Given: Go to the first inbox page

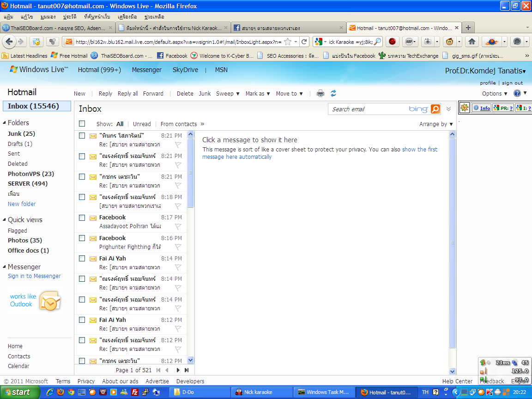Looking at the screenshot, I should pyautogui.click(x=158, y=370).
